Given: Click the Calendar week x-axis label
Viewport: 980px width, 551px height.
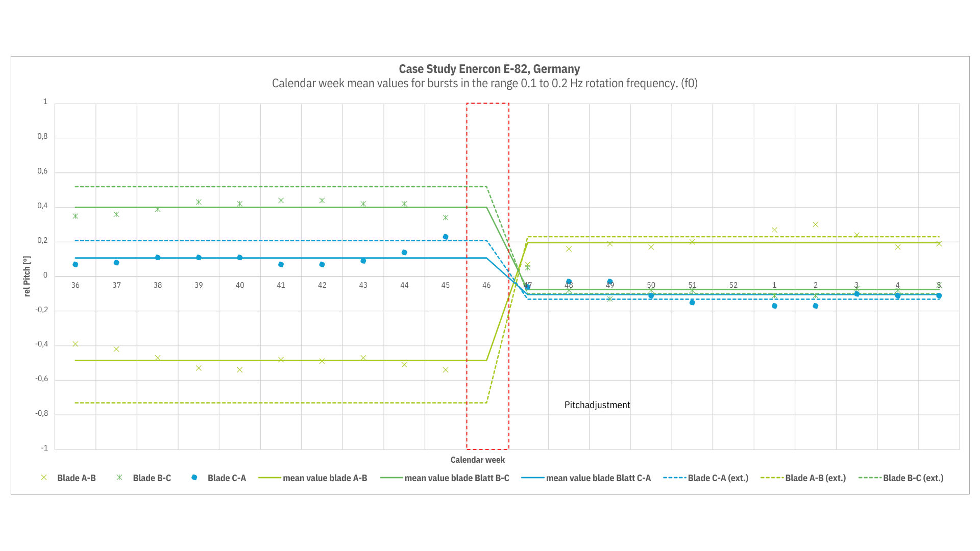Looking at the screenshot, I should click(477, 460).
